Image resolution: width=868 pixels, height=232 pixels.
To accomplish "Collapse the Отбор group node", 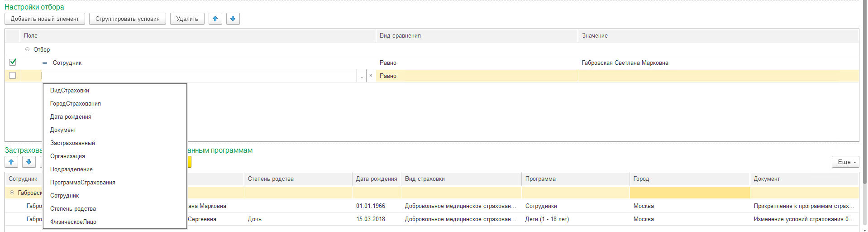I will [x=28, y=49].
